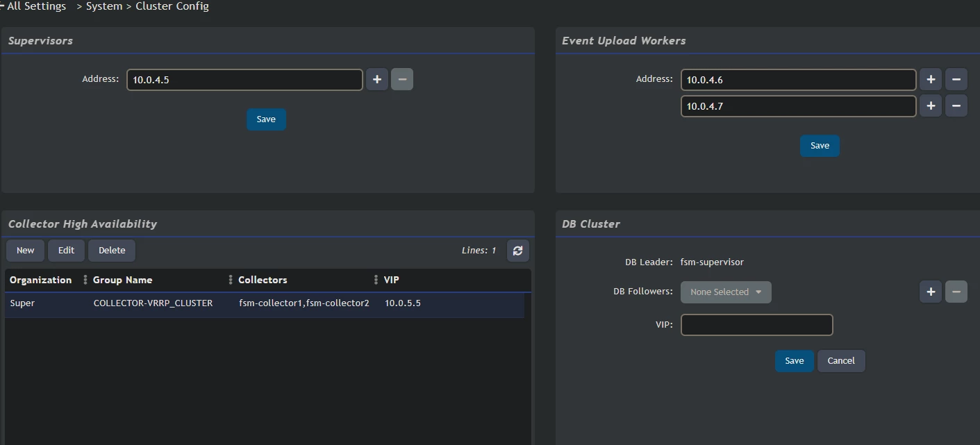Select the fsm-supervisor DB Leader value

pyautogui.click(x=712, y=262)
